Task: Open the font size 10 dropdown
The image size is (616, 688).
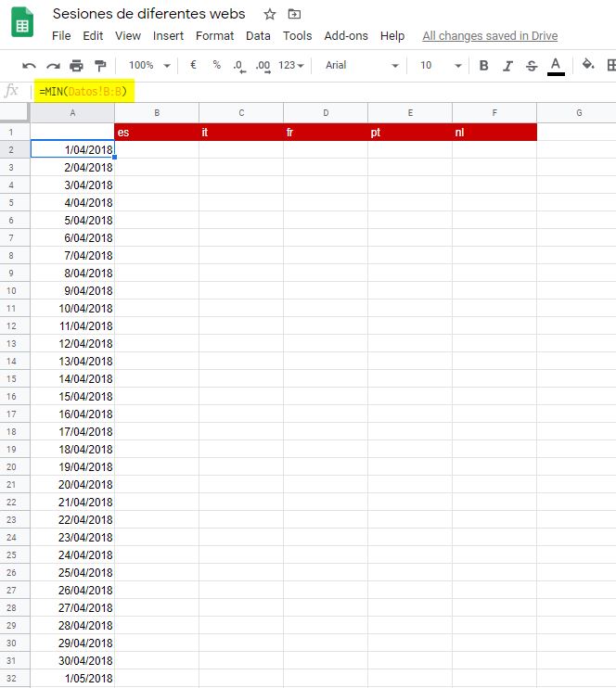Action: click(x=441, y=66)
